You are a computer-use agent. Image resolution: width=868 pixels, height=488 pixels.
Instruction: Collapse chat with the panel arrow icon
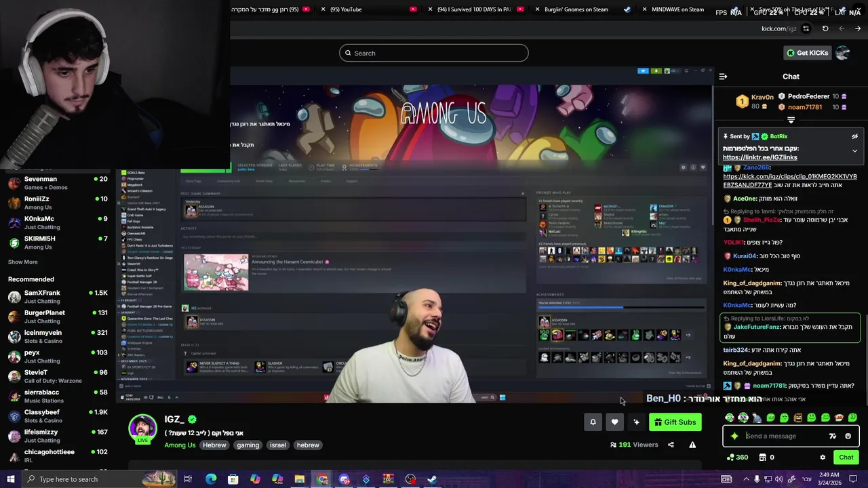[x=723, y=77]
